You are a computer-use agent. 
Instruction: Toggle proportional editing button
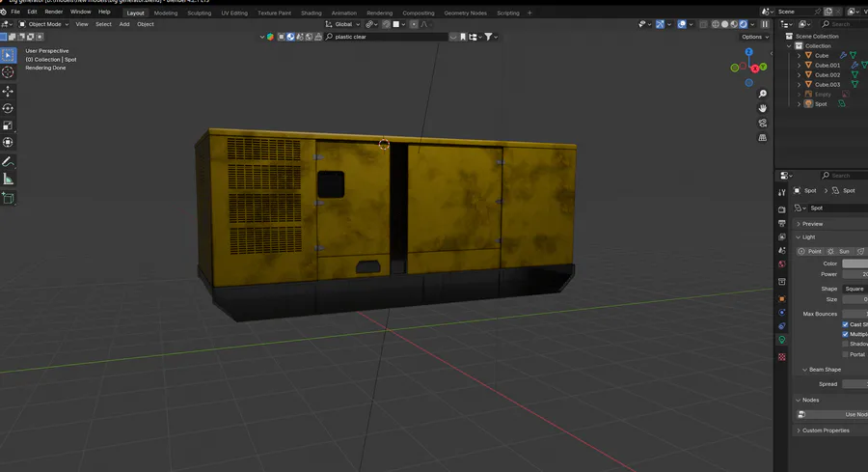pyautogui.click(x=414, y=24)
